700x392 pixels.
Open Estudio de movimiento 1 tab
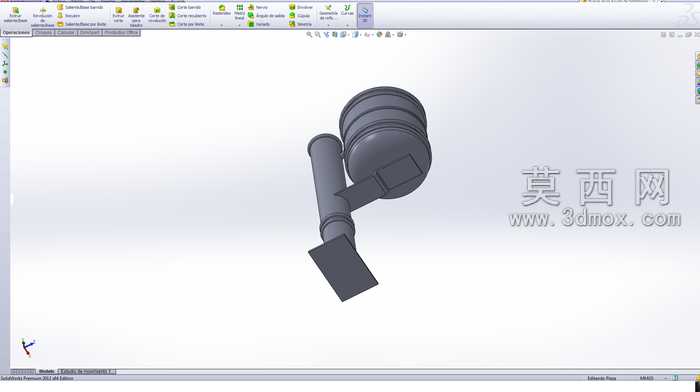[87, 371]
